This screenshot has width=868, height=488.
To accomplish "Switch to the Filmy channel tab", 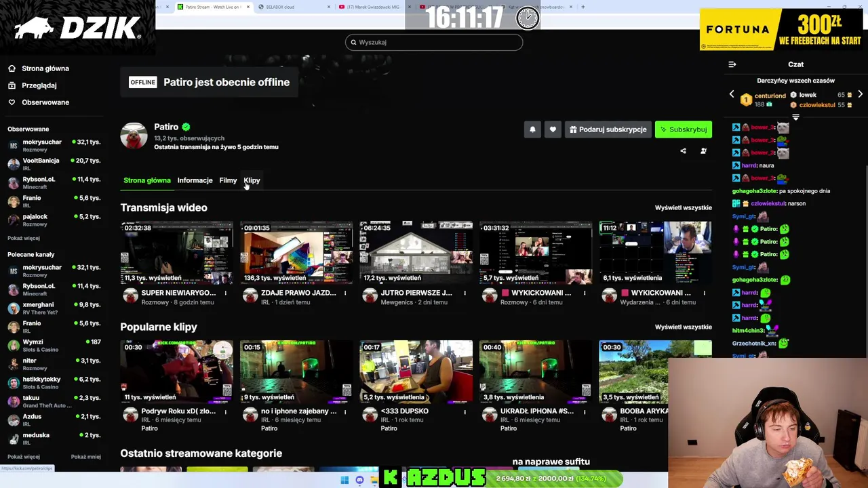I will (x=228, y=180).
